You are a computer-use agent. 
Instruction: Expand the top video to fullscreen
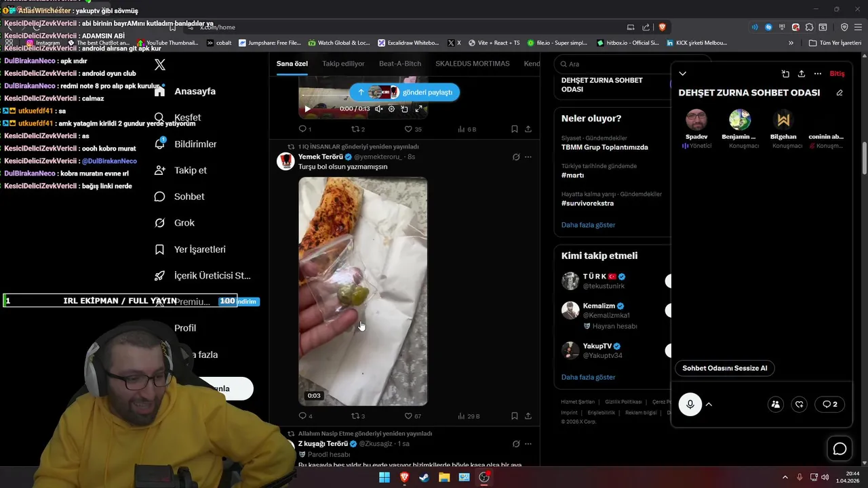pos(418,108)
